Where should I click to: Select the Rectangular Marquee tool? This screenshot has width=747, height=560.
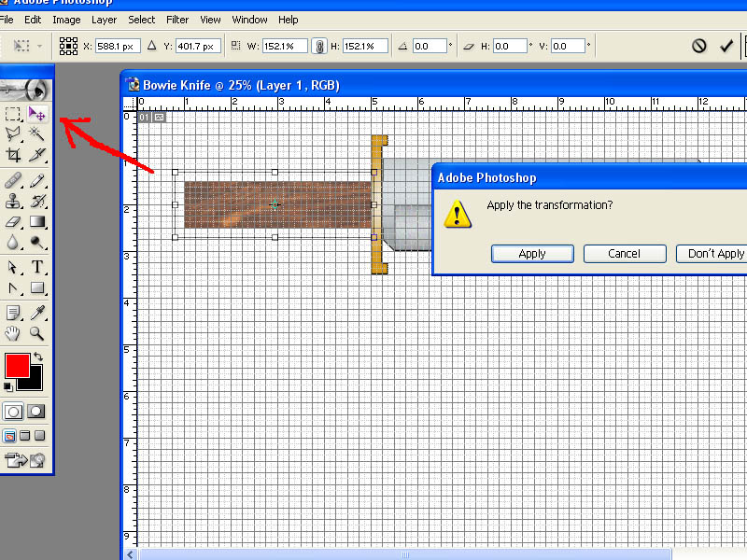click(x=13, y=114)
